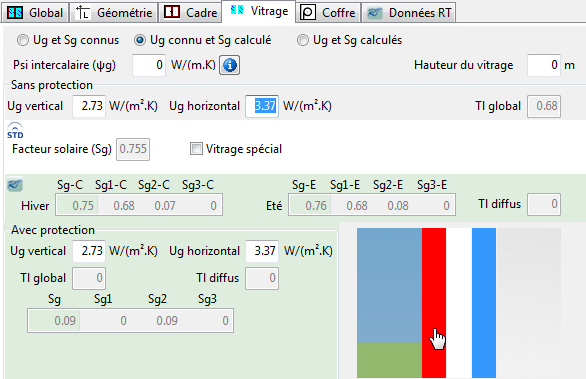Image resolution: width=586 pixels, height=379 pixels.
Task: Click the Géométrie tab's dimension icon
Action: pyautogui.click(x=82, y=12)
